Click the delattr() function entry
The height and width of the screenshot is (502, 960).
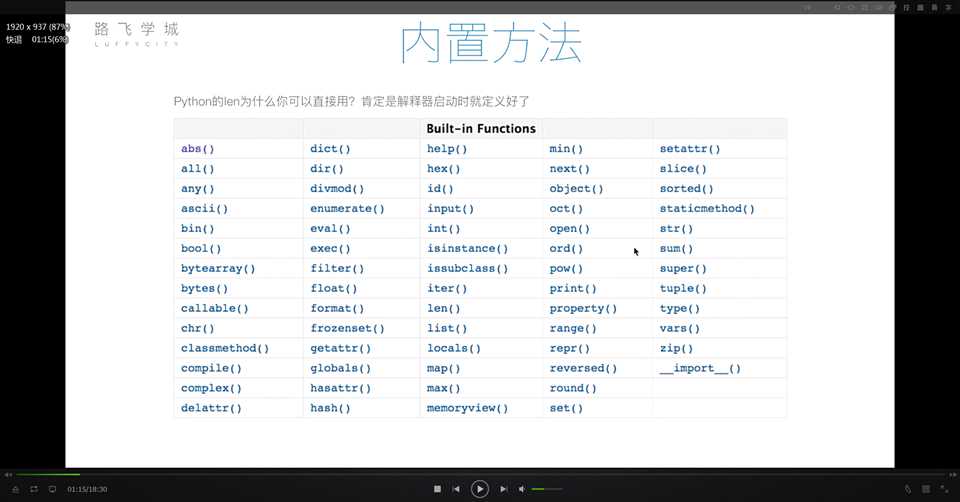(x=211, y=408)
